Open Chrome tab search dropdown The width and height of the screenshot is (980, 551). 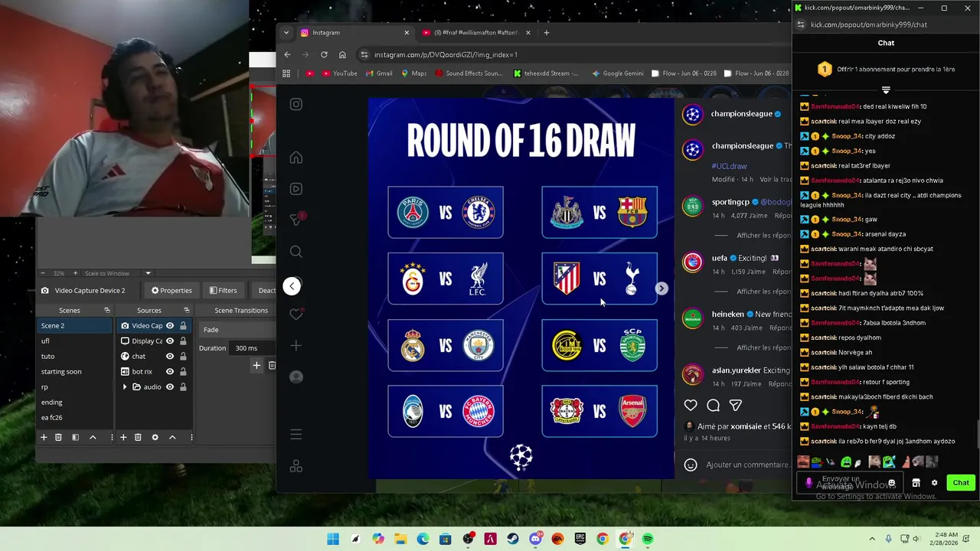286,33
